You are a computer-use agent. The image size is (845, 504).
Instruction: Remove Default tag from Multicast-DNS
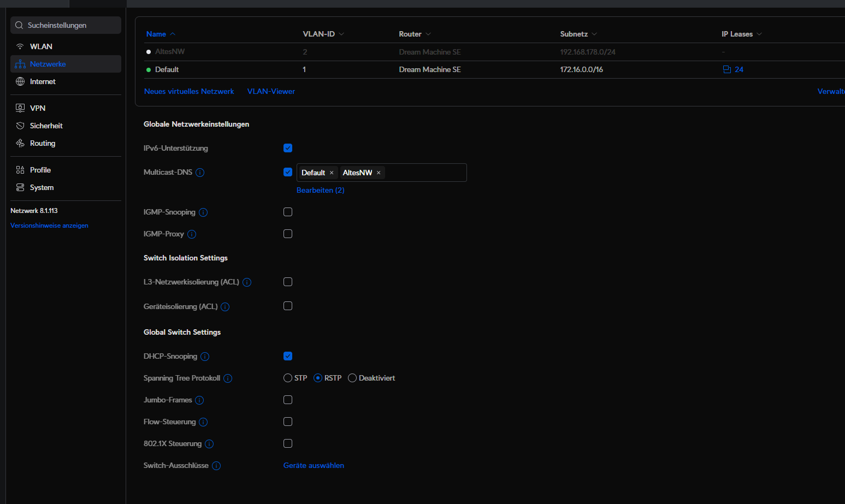332,173
